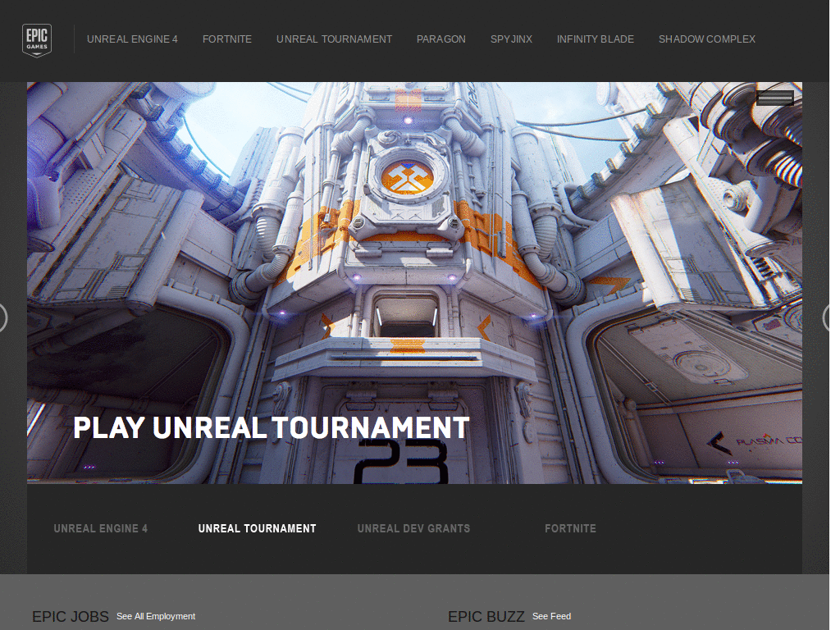840x630 pixels.
Task: Switch to the UNREAL ENGINE 4 carousel tab
Action: (x=101, y=528)
